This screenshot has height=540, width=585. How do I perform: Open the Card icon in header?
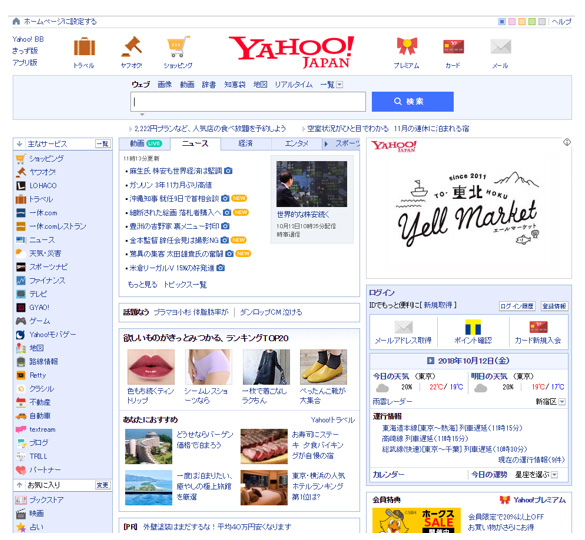tap(453, 47)
